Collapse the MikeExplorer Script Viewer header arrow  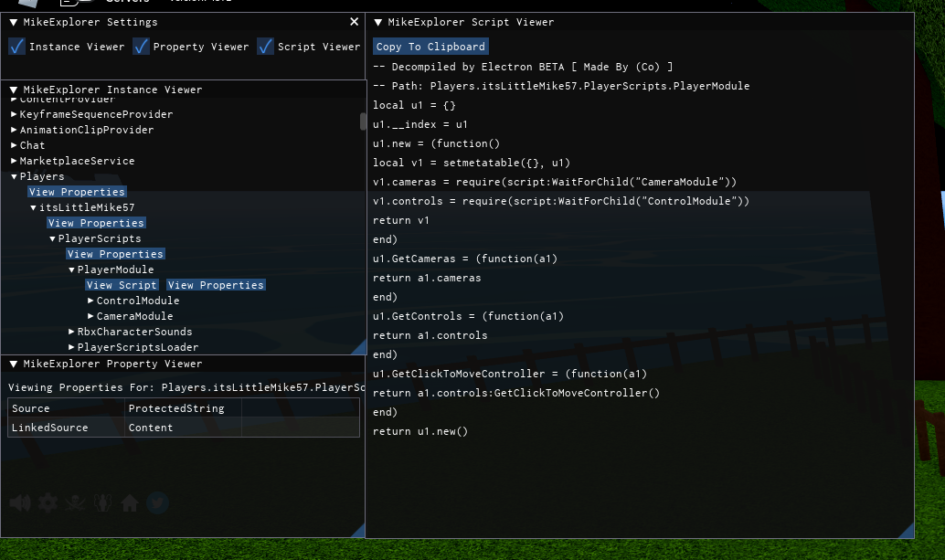point(379,22)
